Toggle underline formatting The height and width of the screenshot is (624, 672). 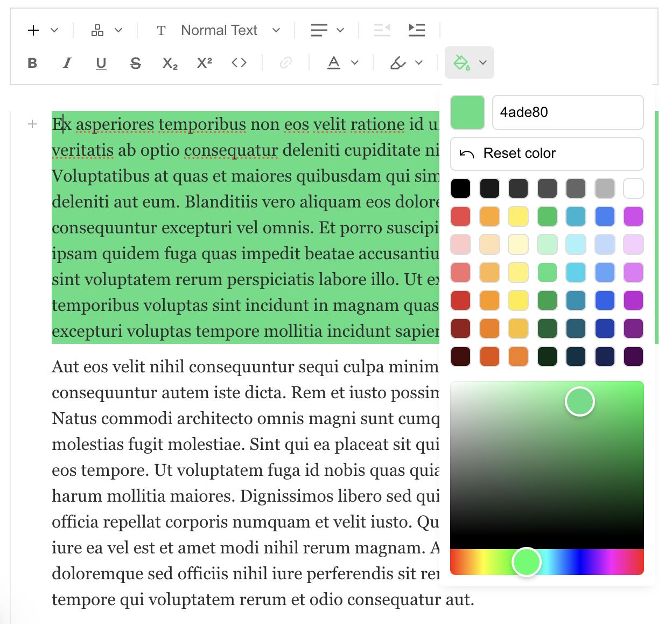point(101,63)
